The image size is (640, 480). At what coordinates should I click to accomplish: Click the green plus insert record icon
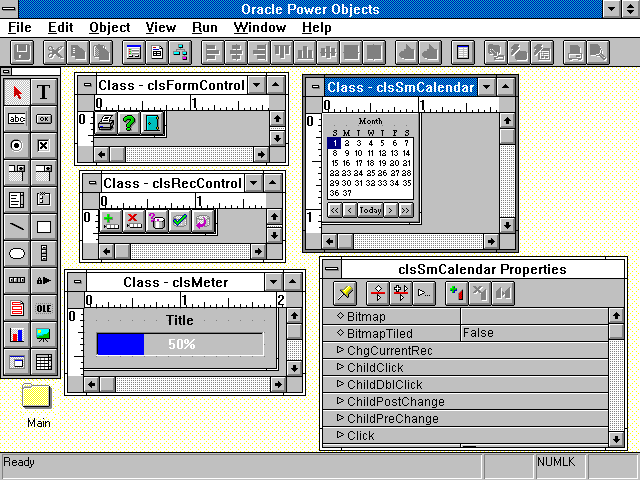click(110, 220)
